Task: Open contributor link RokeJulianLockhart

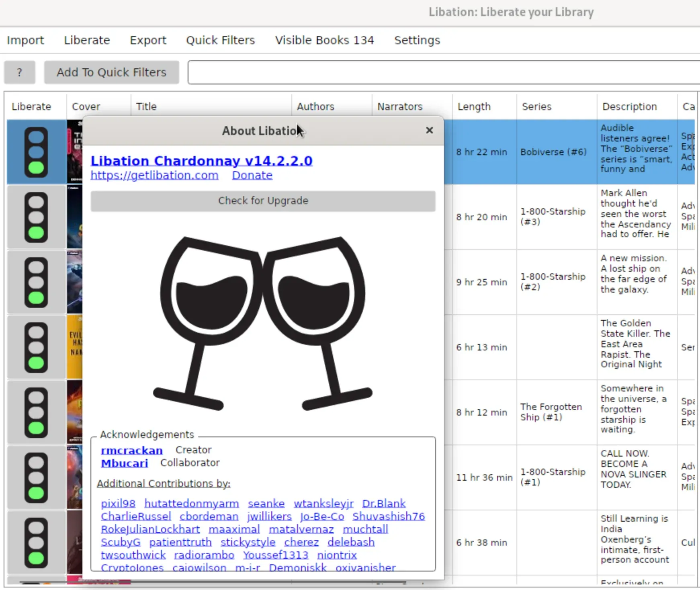Action: pyautogui.click(x=150, y=529)
